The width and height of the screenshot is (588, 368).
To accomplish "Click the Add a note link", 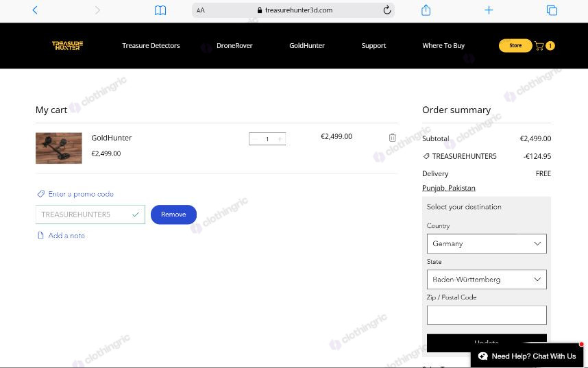I will click(66, 236).
